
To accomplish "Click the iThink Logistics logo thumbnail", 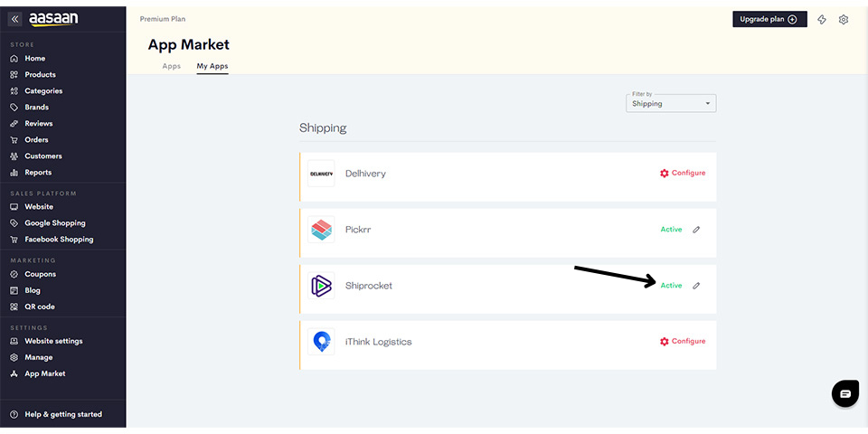I will click(321, 342).
